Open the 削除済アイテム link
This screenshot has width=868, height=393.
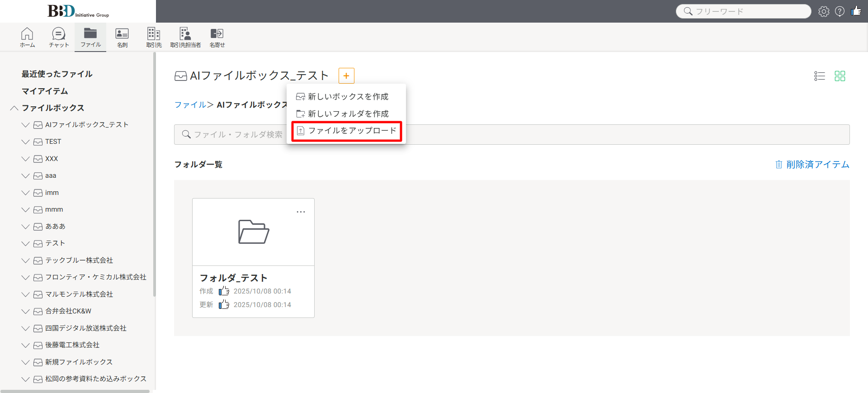(812, 165)
